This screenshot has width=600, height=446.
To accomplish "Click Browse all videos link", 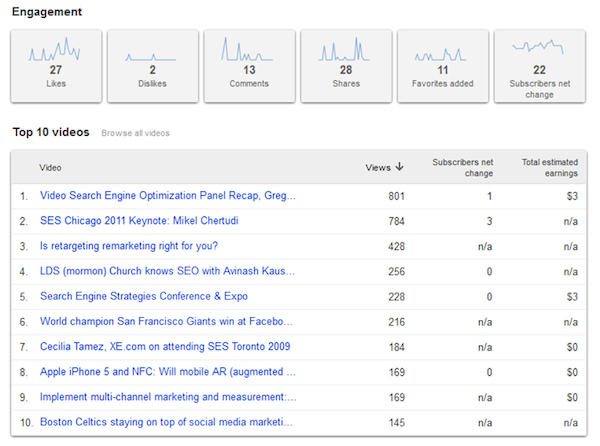I will click(135, 133).
